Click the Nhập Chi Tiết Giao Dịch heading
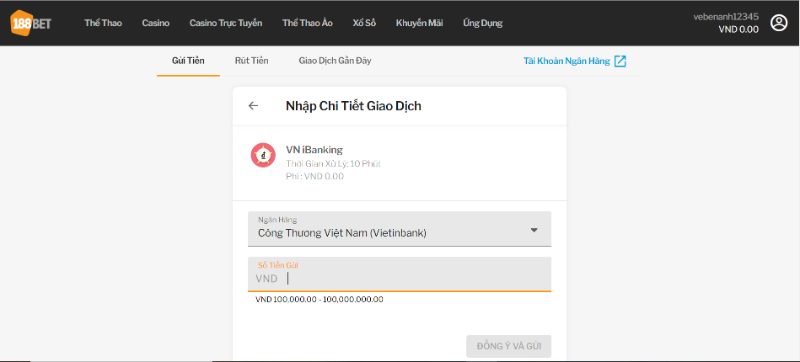 pos(354,106)
